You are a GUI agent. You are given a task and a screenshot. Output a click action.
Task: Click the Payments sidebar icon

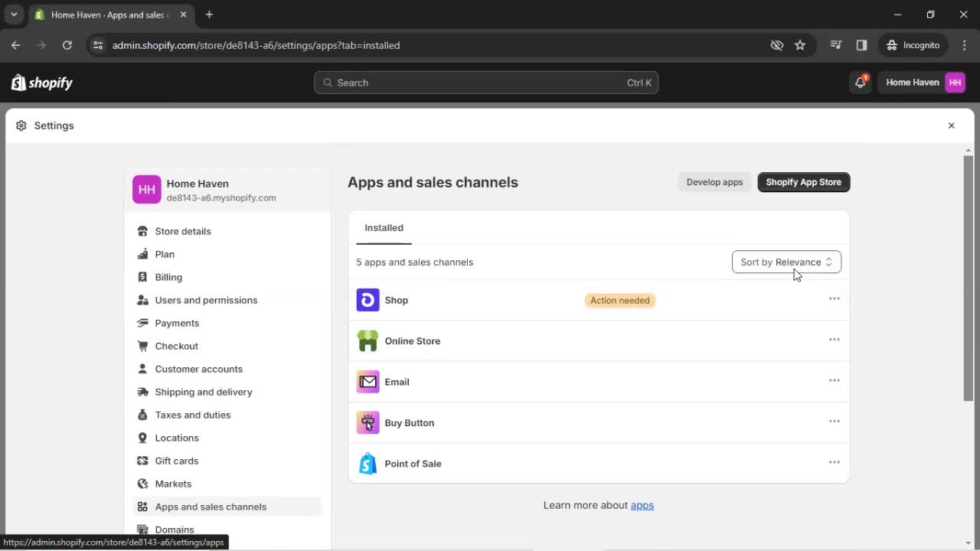(x=142, y=323)
